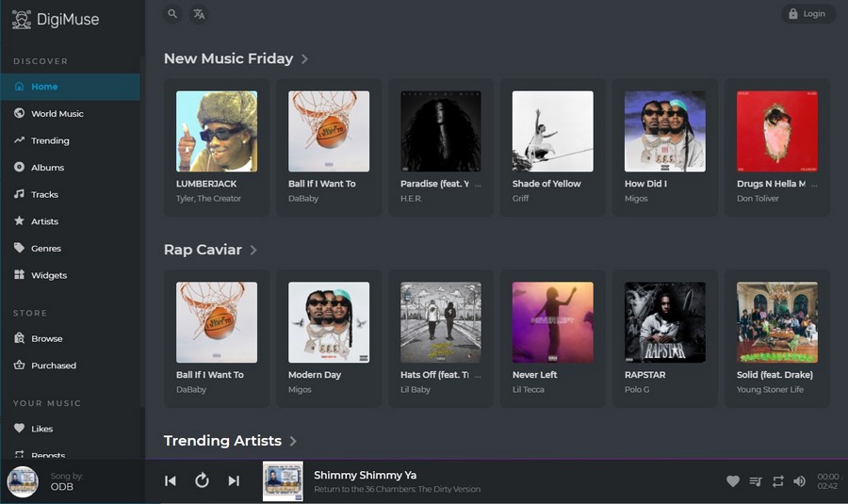848x504 pixels.
Task: Click the DigiMuse logo
Action: (x=56, y=20)
